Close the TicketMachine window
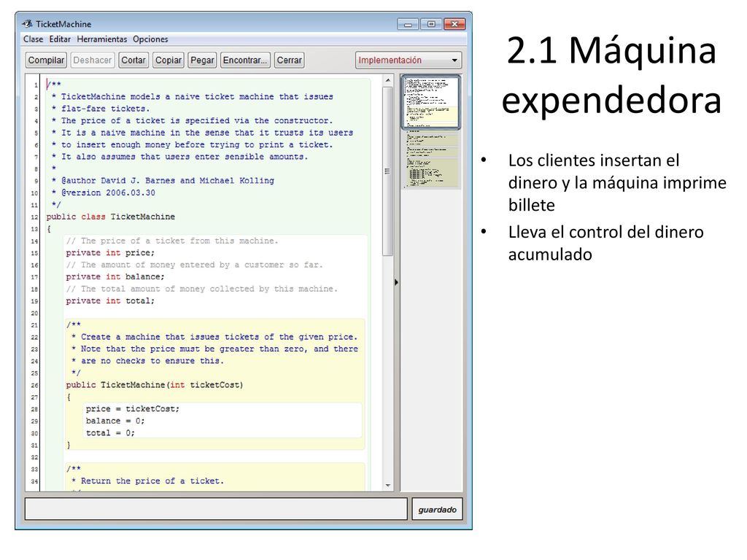 click(454, 24)
